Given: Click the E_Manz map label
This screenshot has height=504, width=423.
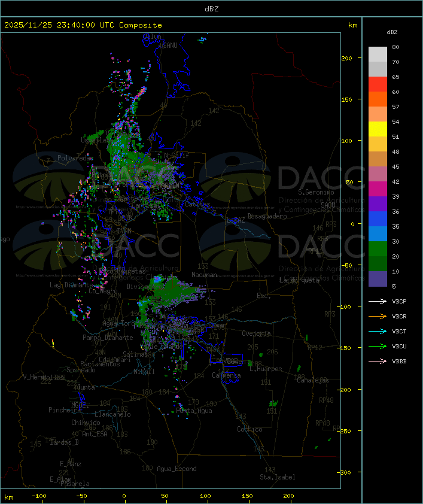Looking at the screenshot, I should pyautogui.click(x=71, y=464).
